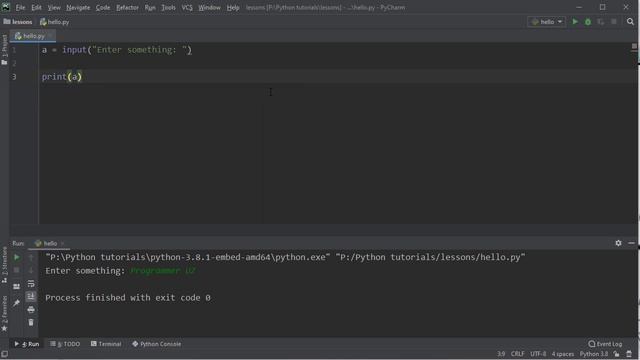
Task: Open the File menu
Action: (x=20, y=7)
